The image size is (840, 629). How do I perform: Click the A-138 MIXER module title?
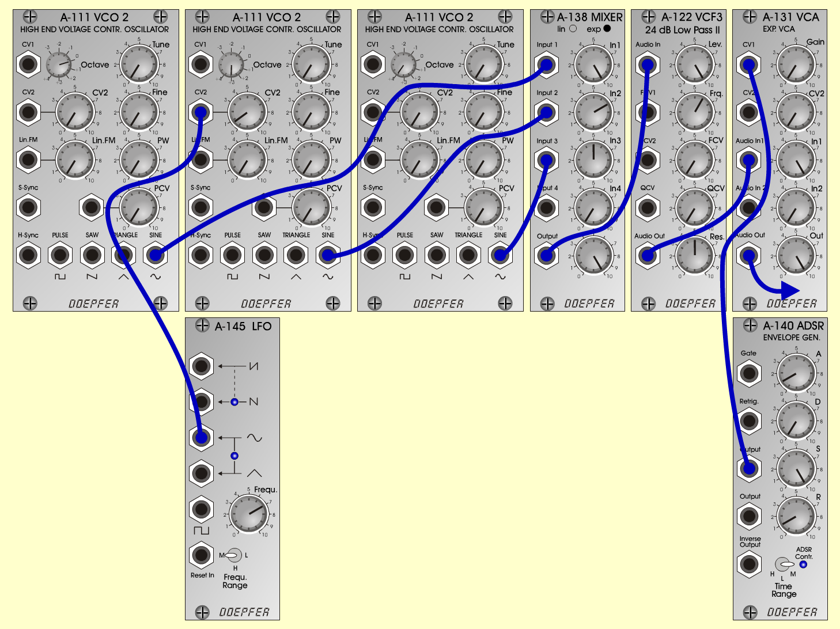point(590,17)
